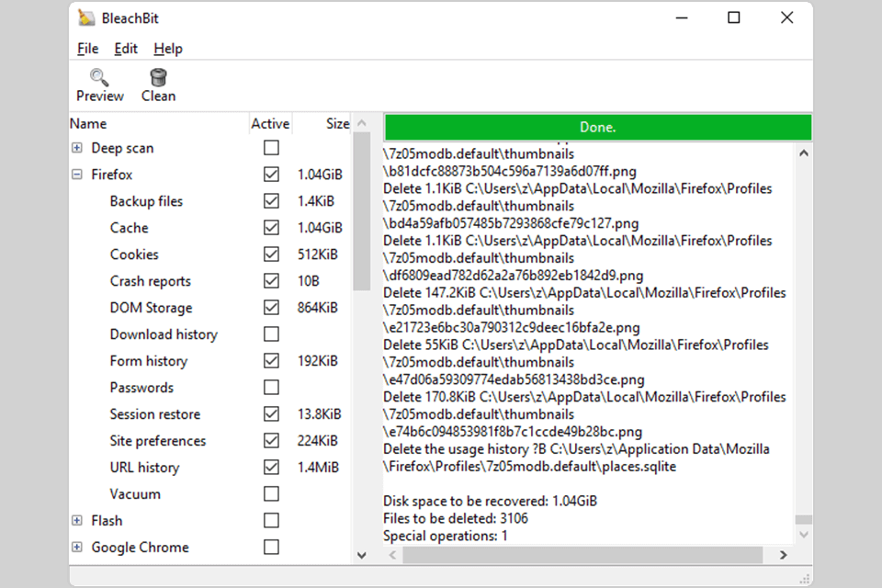
Task: Click the Firefox size value 1.04GiB
Action: coord(320,175)
